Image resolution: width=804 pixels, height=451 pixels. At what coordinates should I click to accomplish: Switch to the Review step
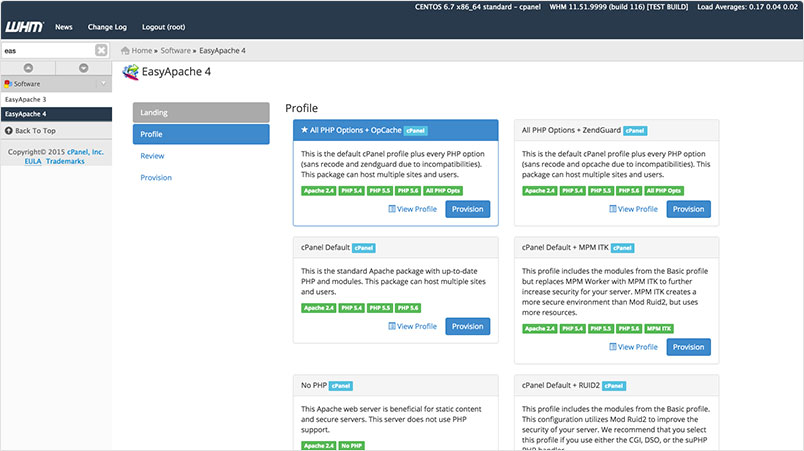(x=152, y=156)
